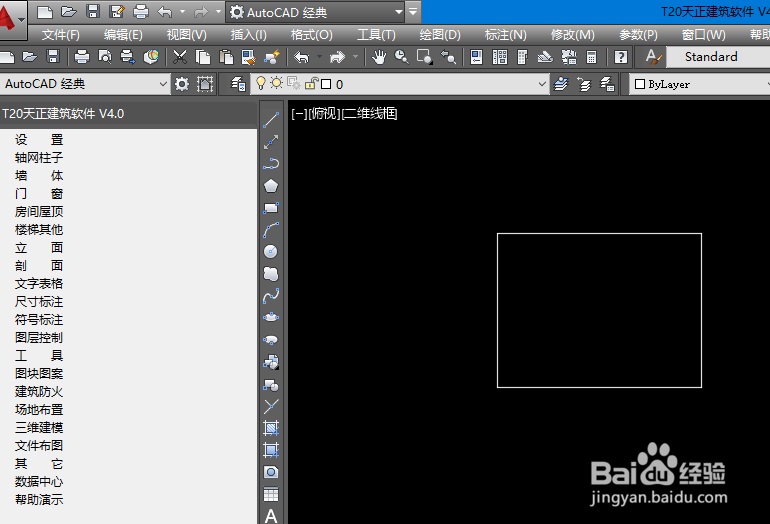Expand 房间屋顶 in side panel
The width and height of the screenshot is (770, 524).
[39, 212]
